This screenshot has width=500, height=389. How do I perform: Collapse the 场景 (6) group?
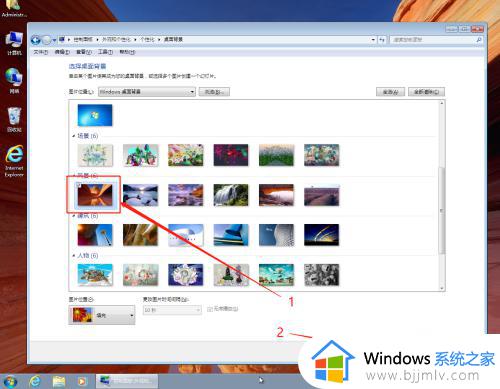pos(74,136)
